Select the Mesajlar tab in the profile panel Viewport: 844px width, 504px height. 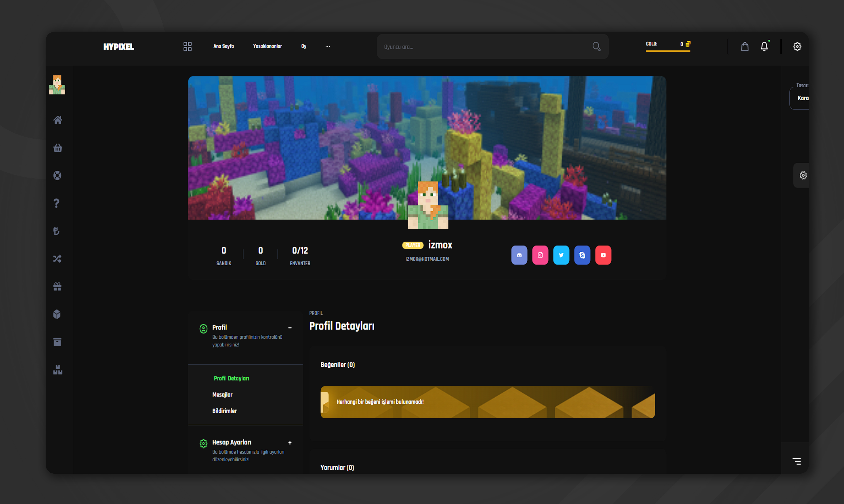222,395
